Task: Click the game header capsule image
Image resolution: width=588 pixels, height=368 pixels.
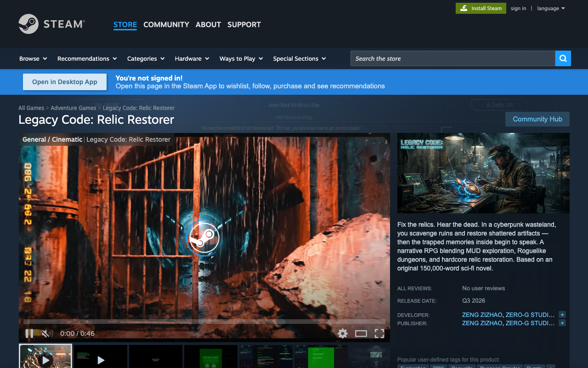Action: pos(483,173)
